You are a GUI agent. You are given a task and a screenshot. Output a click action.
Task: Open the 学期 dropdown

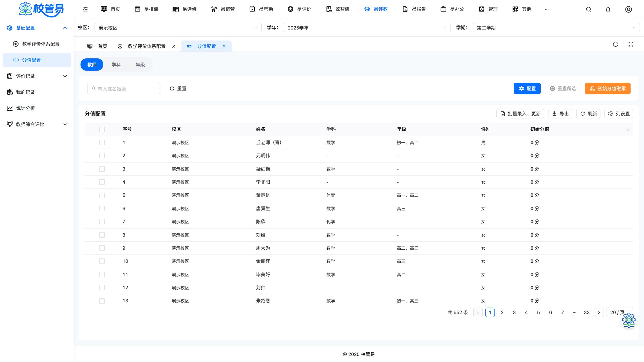[556, 28]
